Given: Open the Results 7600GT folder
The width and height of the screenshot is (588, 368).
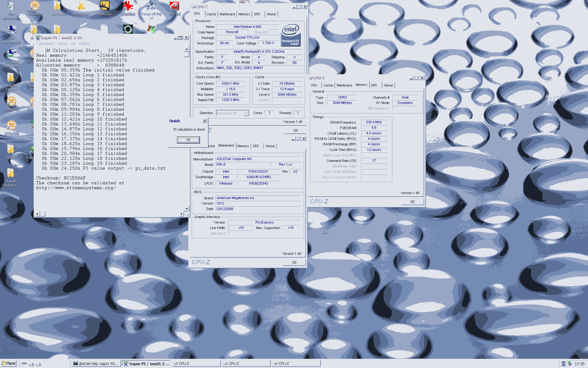Looking at the screenshot, I should [x=11, y=82].
